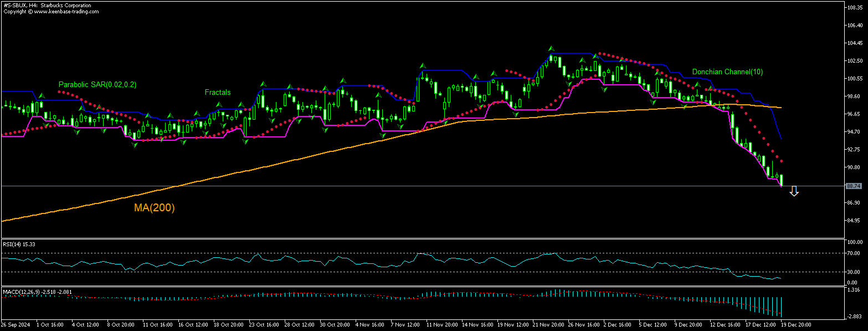
Task: Click the white down arrow beside current price
Action: (x=794, y=191)
